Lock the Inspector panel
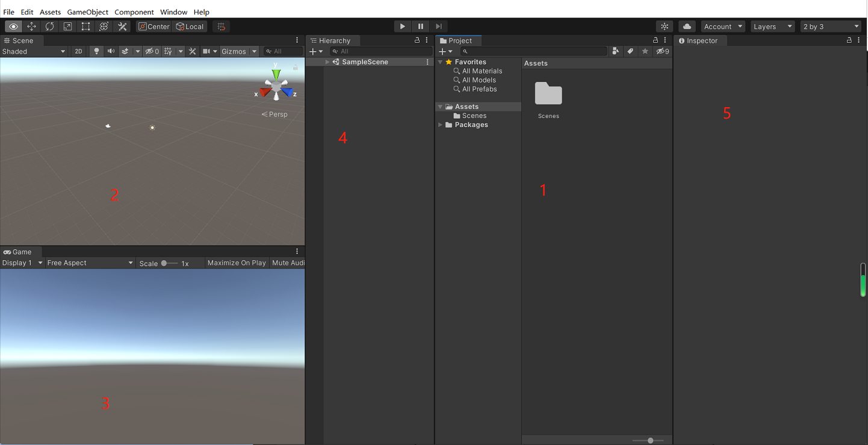868x445 pixels. [x=849, y=40]
